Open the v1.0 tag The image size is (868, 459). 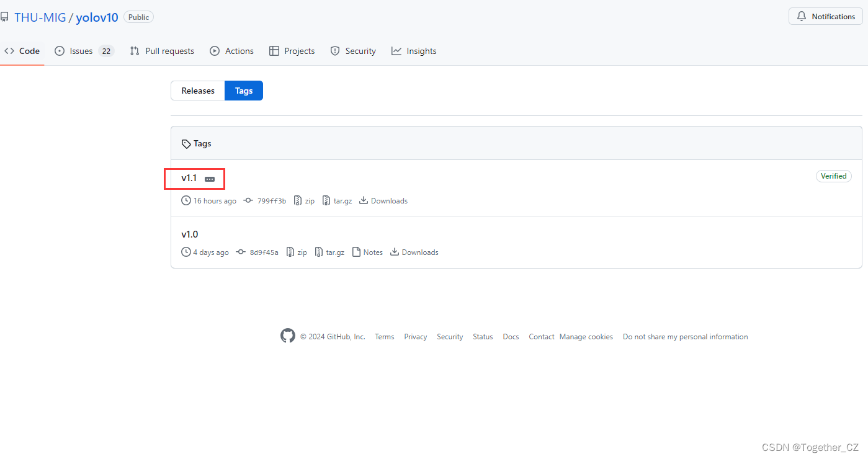[x=190, y=234]
